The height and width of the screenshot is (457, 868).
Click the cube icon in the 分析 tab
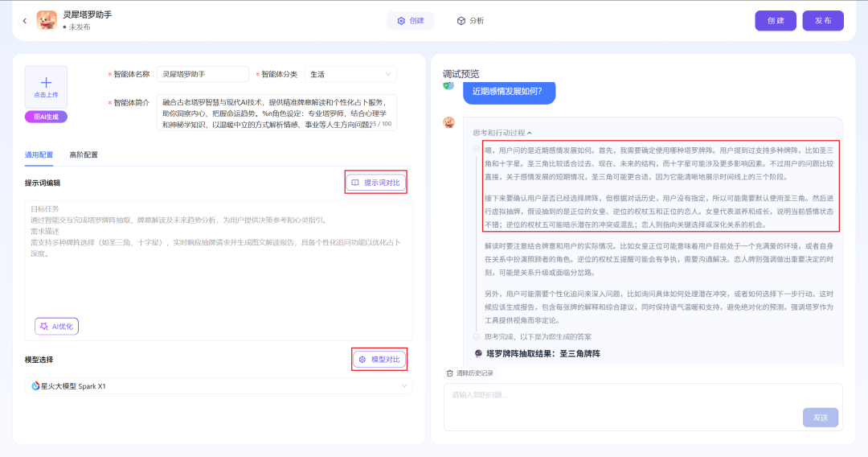[x=461, y=20]
